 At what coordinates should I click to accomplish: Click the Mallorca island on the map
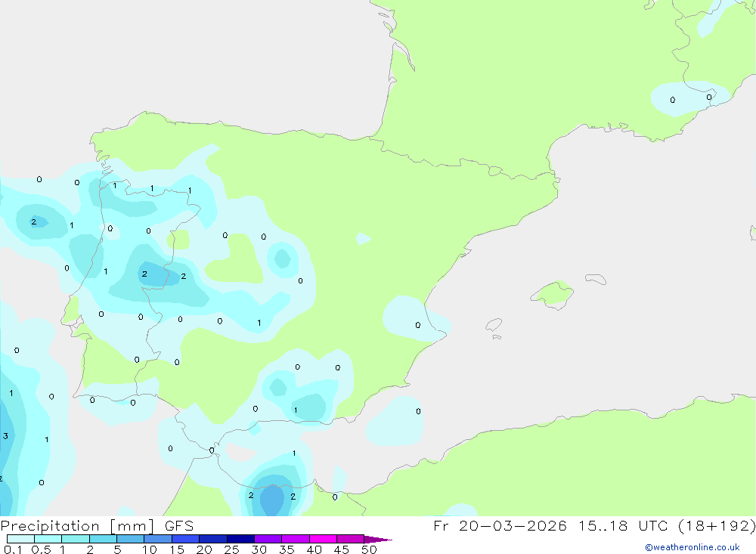pyautogui.click(x=553, y=294)
